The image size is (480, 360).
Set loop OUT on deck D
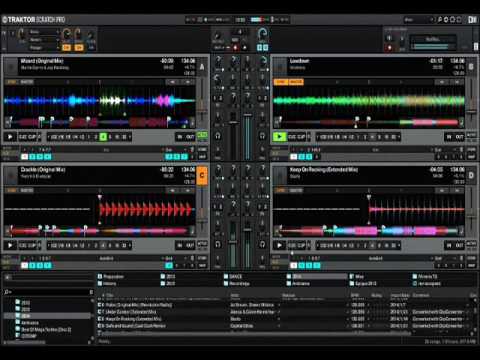point(460,245)
